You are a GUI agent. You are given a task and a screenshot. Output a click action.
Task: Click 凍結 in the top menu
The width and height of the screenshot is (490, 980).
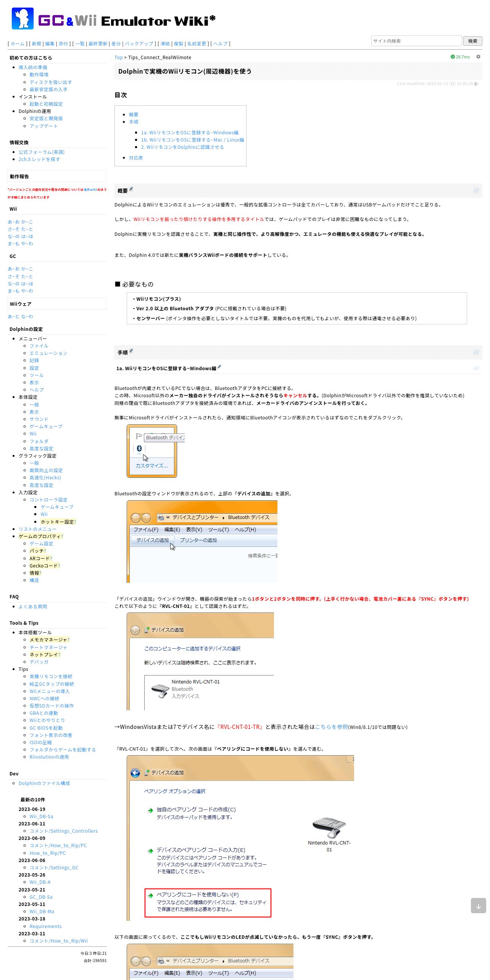[165, 44]
